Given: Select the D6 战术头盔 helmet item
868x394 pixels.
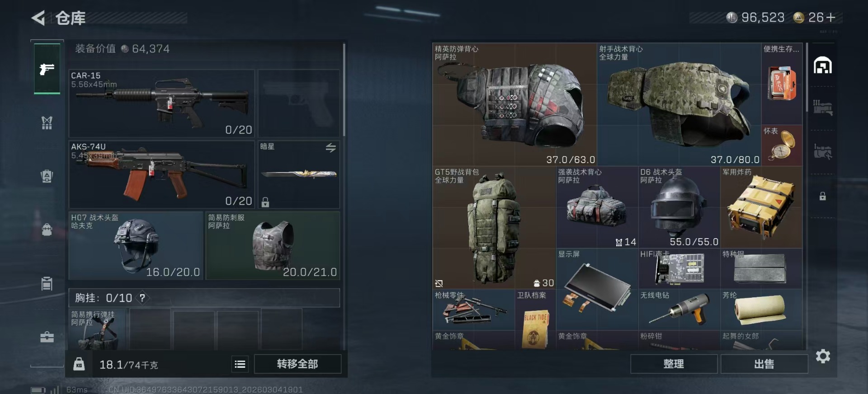Looking at the screenshot, I should (x=679, y=207).
